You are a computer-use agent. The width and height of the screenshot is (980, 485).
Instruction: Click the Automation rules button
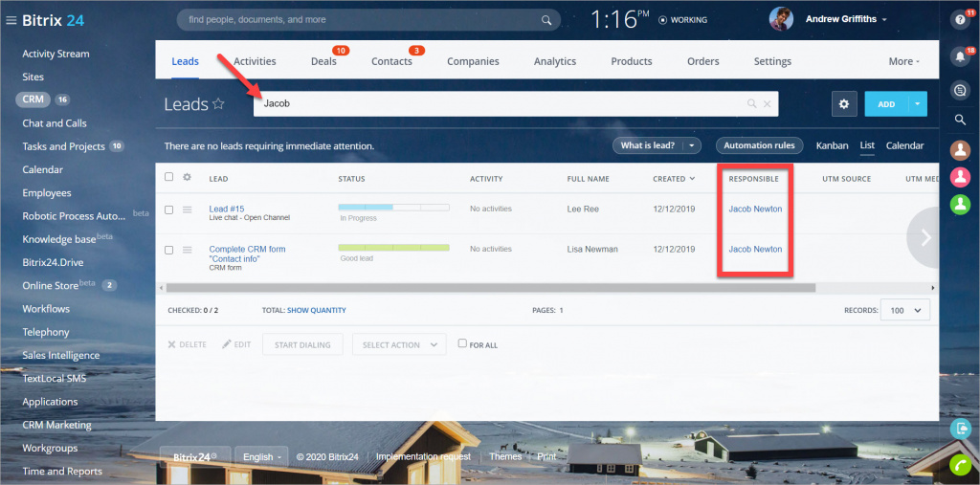pyautogui.click(x=759, y=145)
